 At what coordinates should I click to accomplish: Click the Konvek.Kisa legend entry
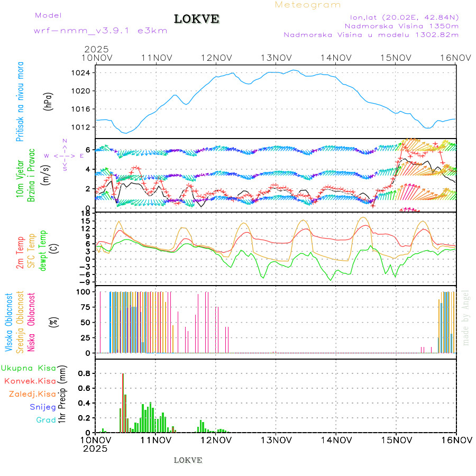30,381
